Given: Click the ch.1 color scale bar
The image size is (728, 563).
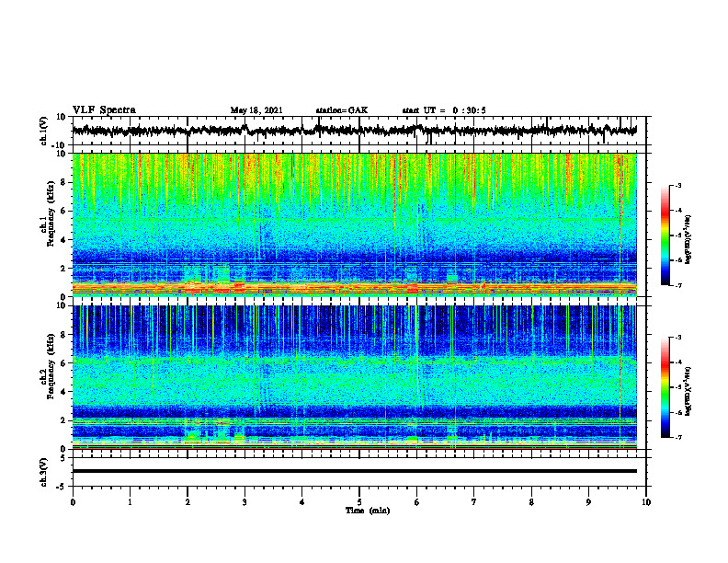Looking at the screenshot, I should click(665, 236).
